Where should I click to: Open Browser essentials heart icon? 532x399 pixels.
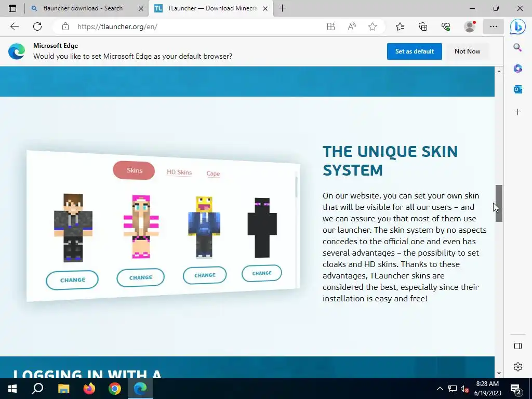click(446, 26)
